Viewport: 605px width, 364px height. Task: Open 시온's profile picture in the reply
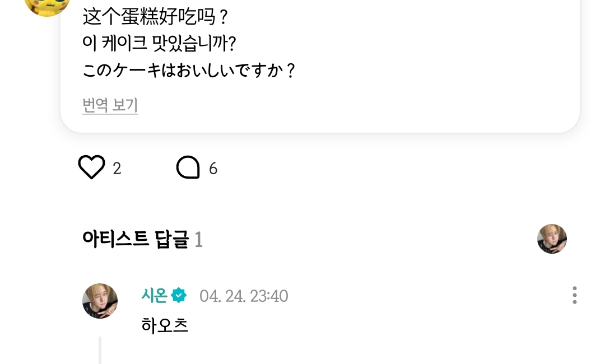(x=100, y=301)
